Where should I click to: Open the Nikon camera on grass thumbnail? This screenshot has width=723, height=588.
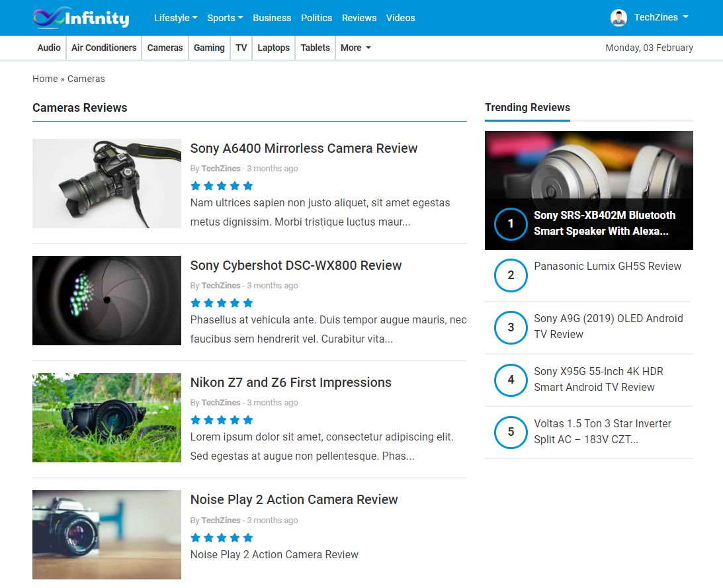click(106, 418)
